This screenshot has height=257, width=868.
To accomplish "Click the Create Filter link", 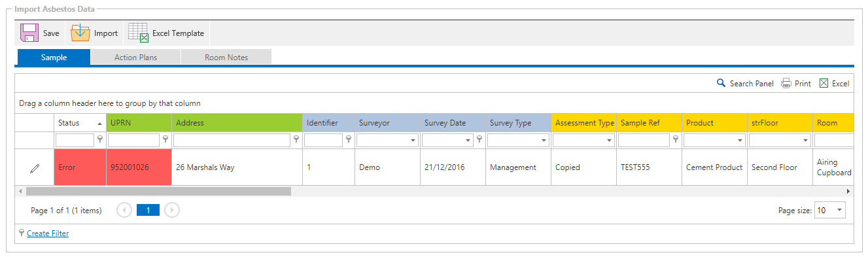I will (48, 233).
